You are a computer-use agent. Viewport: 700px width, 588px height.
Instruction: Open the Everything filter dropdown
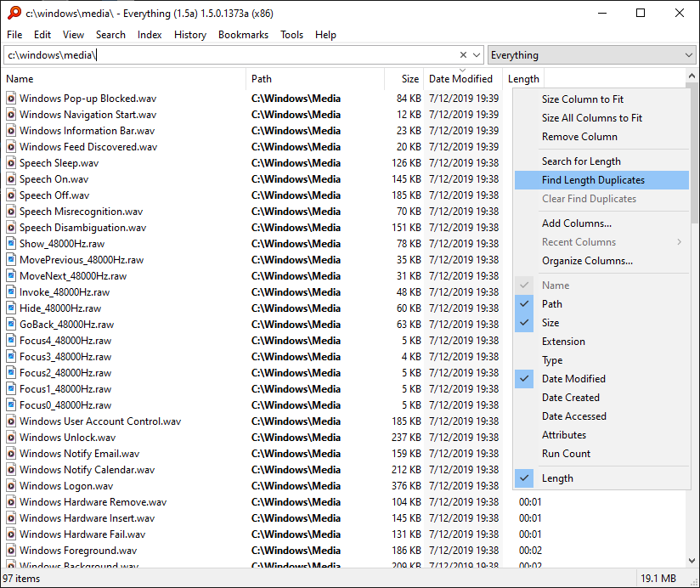(591, 55)
